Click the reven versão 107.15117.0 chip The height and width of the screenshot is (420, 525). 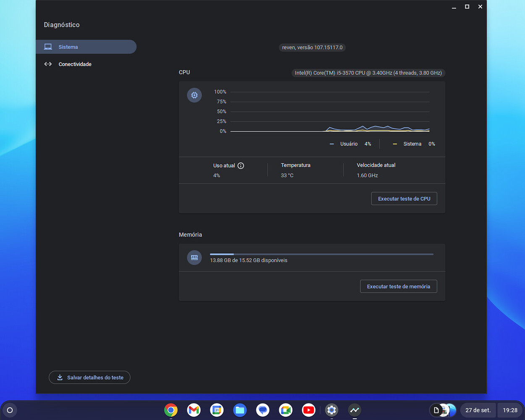click(312, 47)
